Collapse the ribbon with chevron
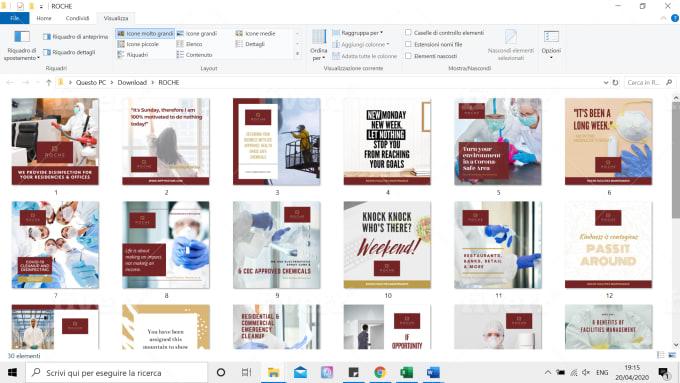680x383 pixels. pyautogui.click(x=663, y=18)
